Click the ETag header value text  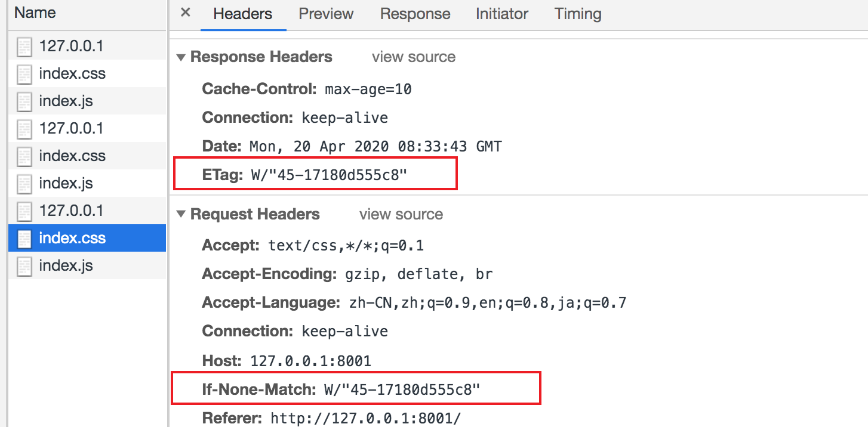[x=328, y=175]
